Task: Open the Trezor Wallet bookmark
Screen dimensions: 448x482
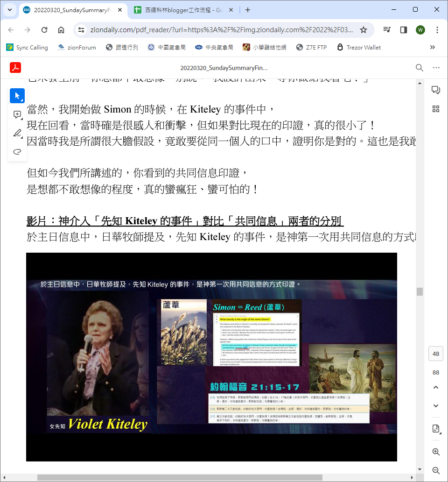Action: coord(359,47)
